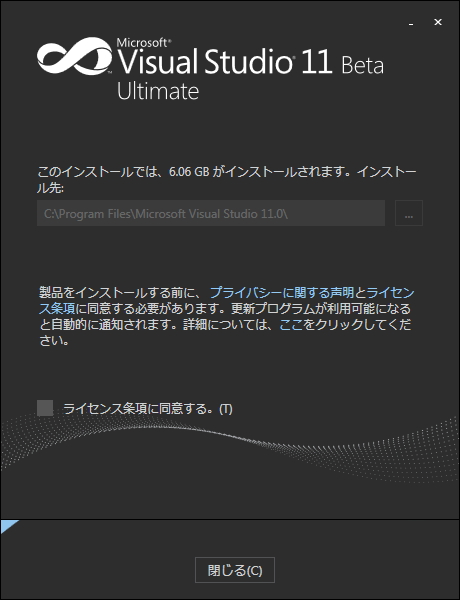Click the 6.06 GB install size text
460x600 pixels.
coord(189,172)
